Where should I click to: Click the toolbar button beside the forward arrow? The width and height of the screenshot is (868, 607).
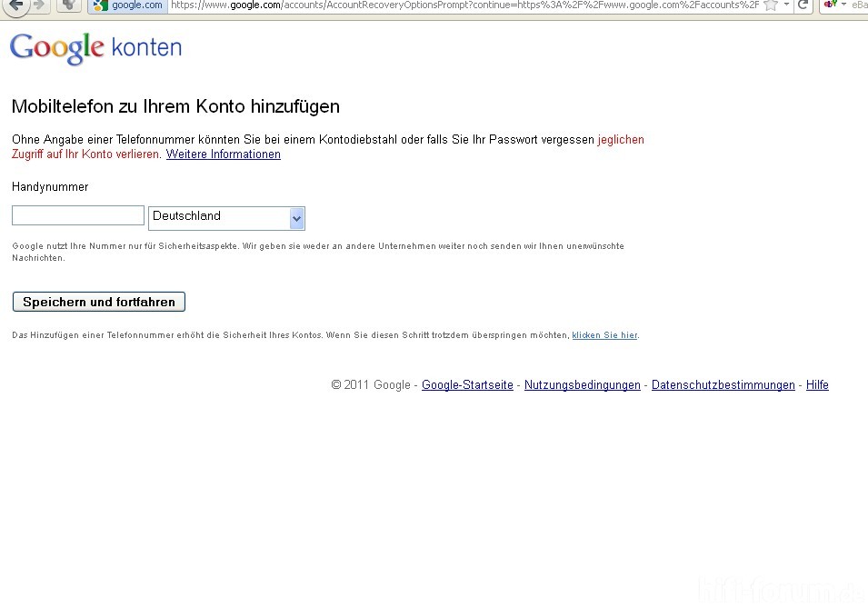tap(69, 5)
